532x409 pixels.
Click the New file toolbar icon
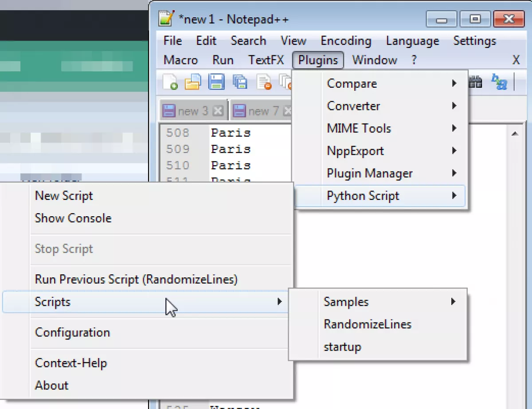point(170,82)
